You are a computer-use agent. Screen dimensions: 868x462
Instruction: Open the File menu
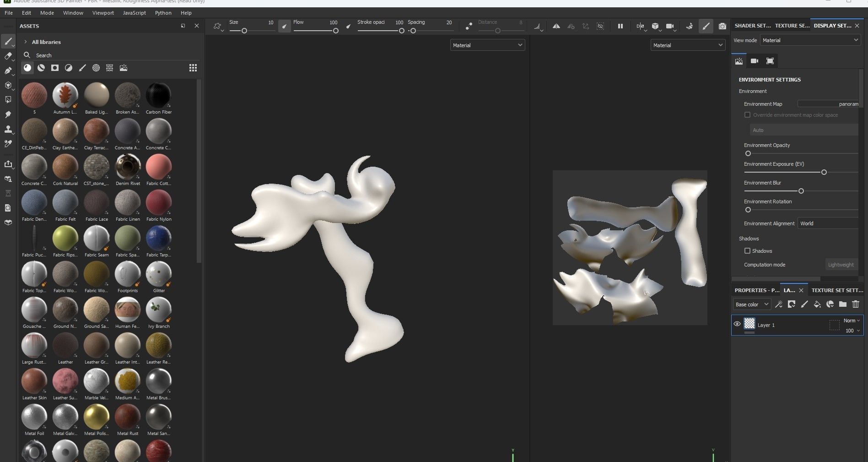click(x=9, y=13)
